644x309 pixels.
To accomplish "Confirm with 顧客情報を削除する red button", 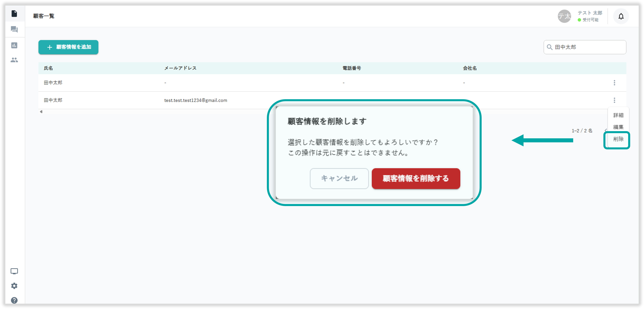I will pyautogui.click(x=416, y=178).
